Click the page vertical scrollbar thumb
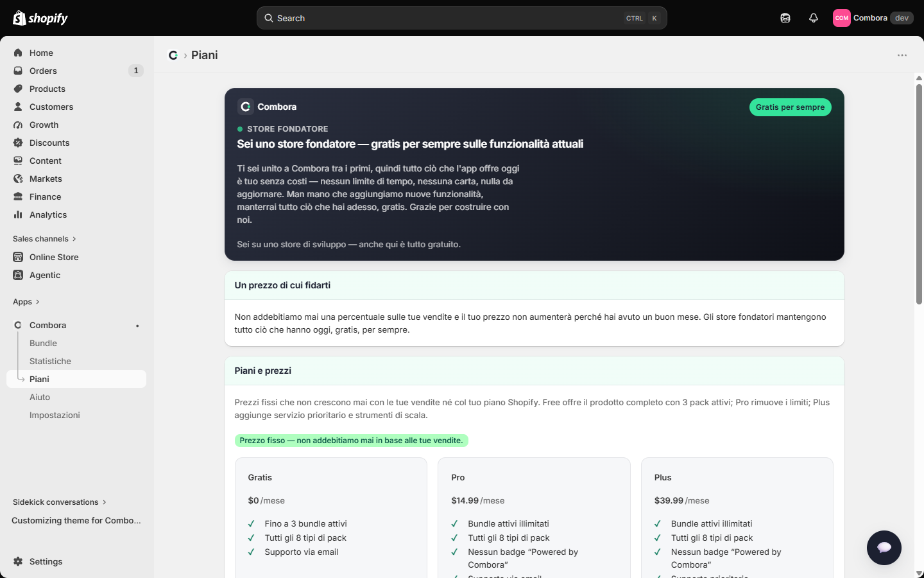This screenshot has height=578, width=924. [x=919, y=195]
